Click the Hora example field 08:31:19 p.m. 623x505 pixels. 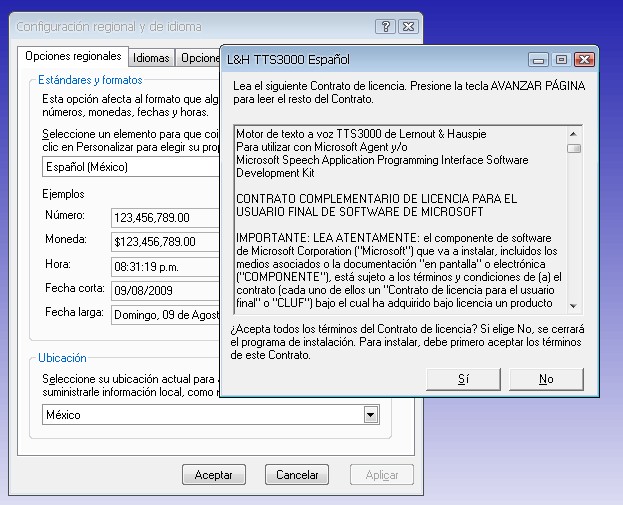click(165, 267)
